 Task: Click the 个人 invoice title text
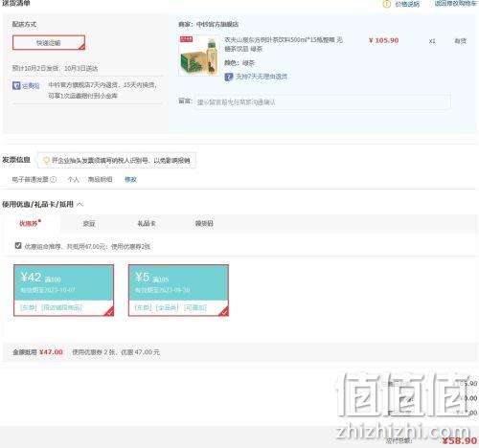(x=73, y=179)
